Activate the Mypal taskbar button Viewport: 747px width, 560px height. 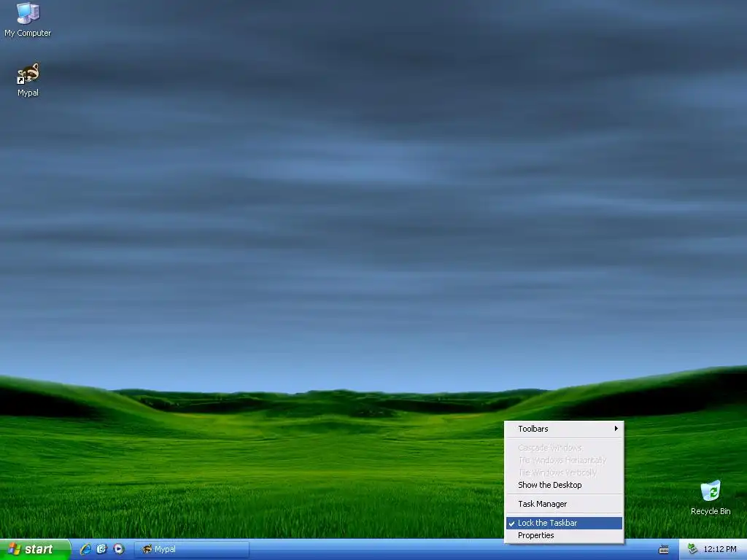(192, 549)
